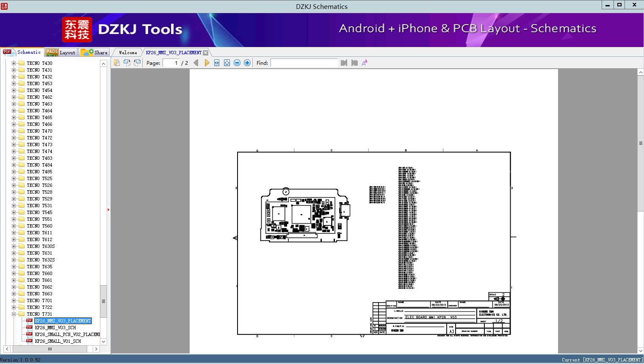The height and width of the screenshot is (364, 644).
Task: Open KP26_MMI_V03_SCH file
Action: point(55,328)
